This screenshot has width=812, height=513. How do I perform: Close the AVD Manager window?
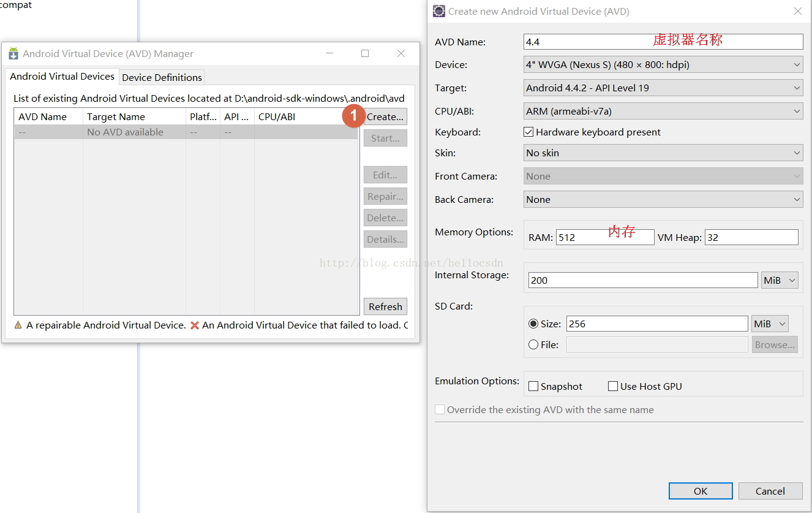pos(401,53)
